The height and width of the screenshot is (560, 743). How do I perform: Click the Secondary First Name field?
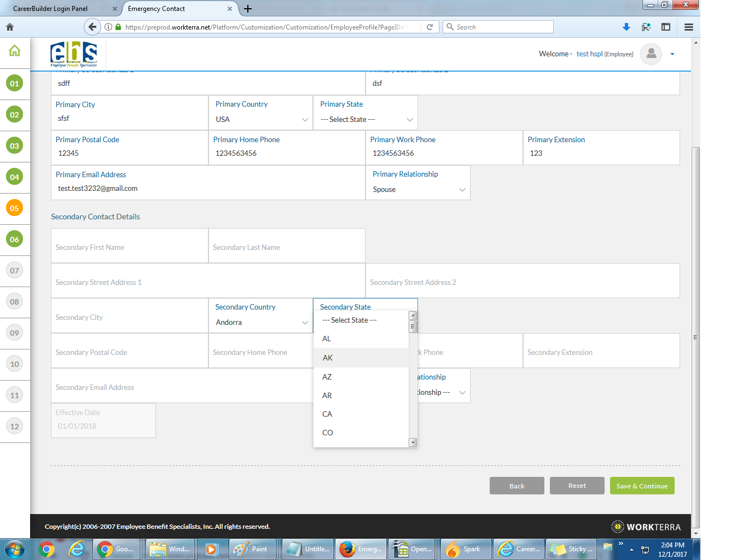coord(130,247)
